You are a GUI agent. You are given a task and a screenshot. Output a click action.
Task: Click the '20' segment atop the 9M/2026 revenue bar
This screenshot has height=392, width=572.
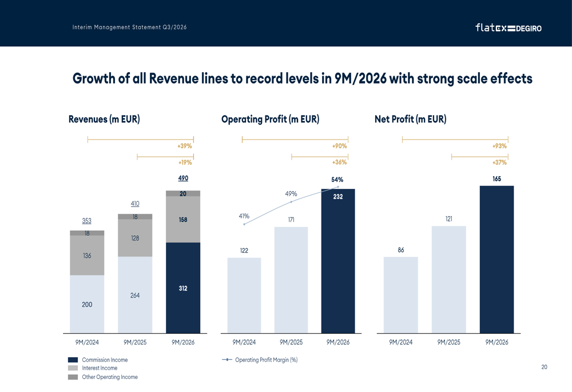click(x=183, y=194)
